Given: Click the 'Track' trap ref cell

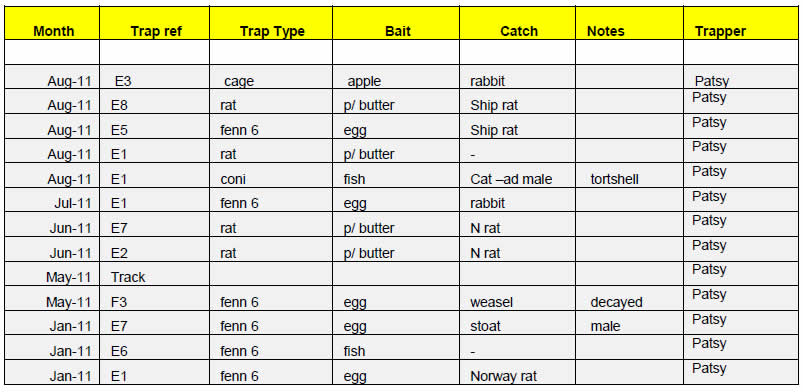Looking at the screenshot, I should [x=155, y=274].
